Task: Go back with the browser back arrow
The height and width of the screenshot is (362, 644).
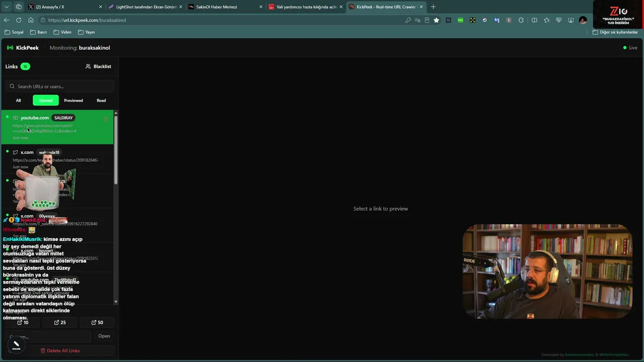Action: pos(7,20)
